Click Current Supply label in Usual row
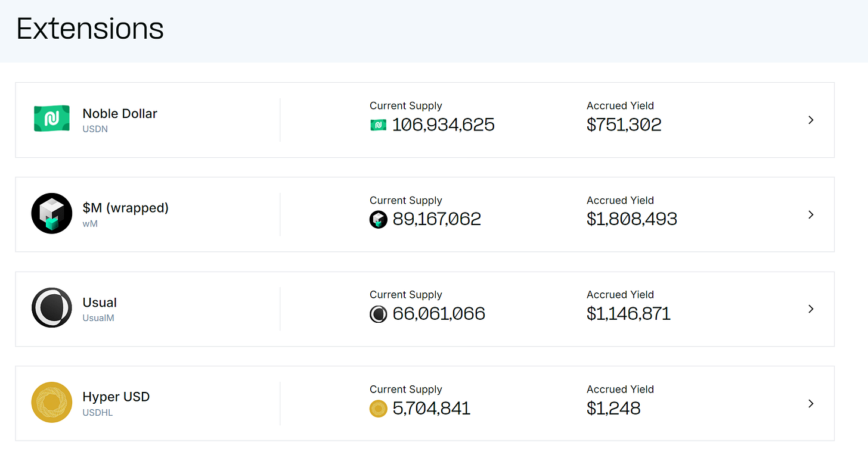The image size is (868, 458). [x=406, y=295]
